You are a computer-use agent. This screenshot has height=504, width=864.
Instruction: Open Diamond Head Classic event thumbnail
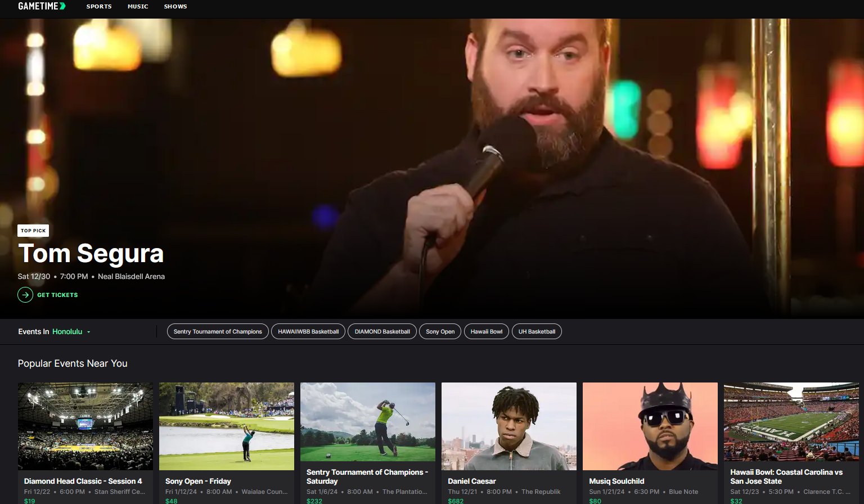point(85,426)
